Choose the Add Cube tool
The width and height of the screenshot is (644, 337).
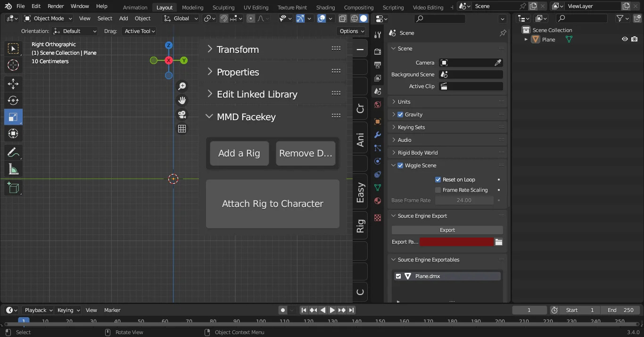coord(13,188)
